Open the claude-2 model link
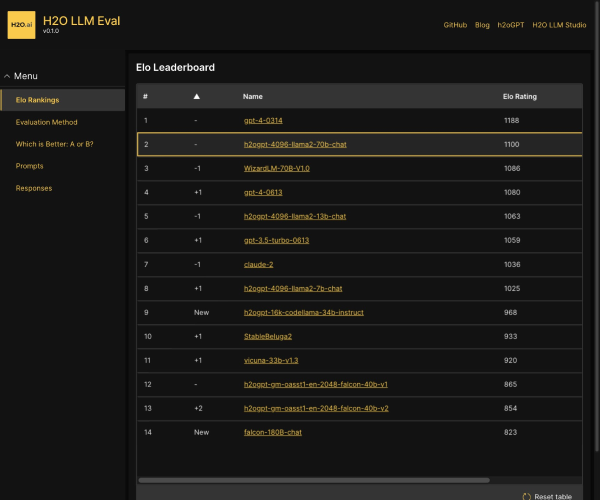Screen dimensions: 600x500 tap(258, 265)
